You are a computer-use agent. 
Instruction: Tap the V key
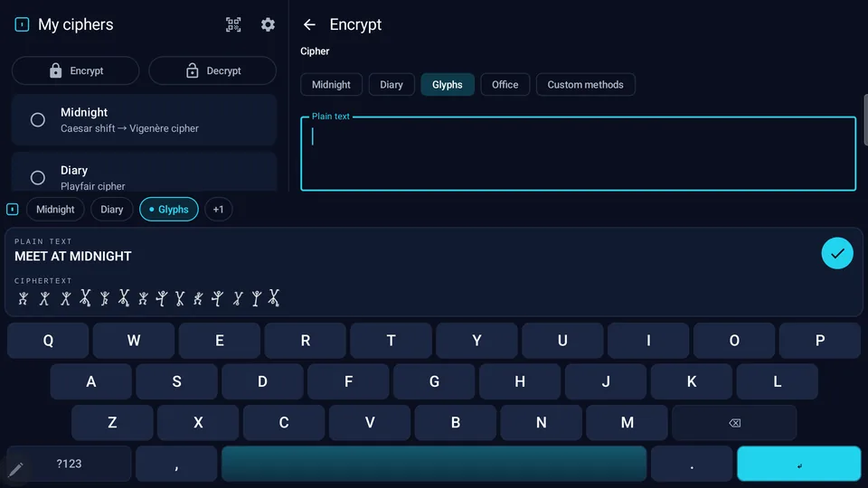point(370,423)
